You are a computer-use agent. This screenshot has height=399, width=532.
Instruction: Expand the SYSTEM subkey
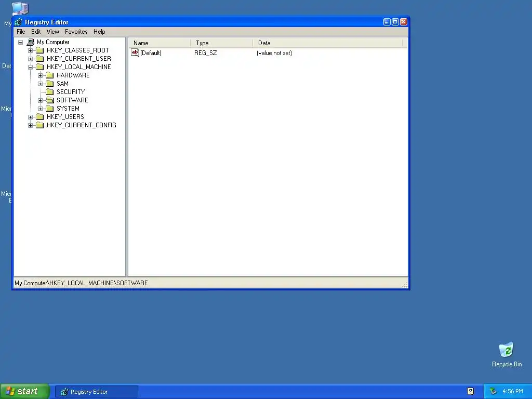41,109
